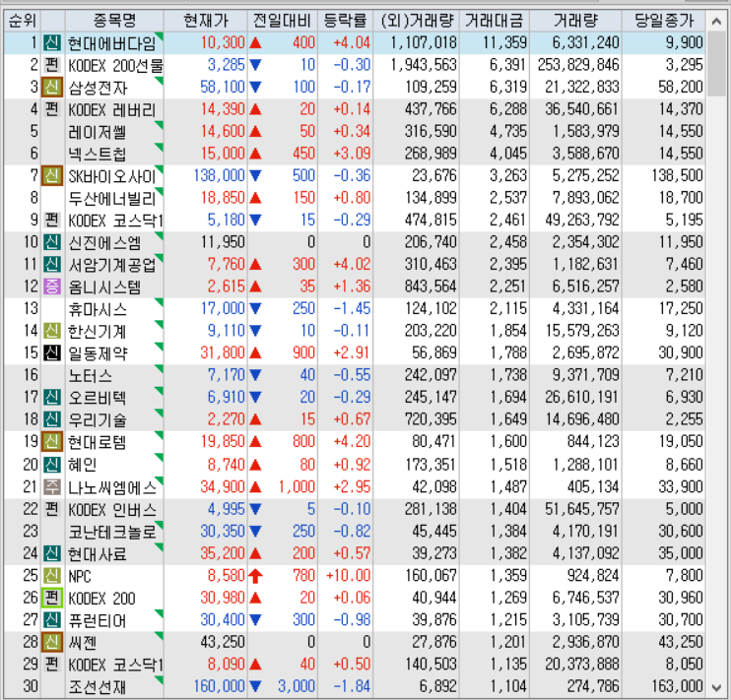Viewport: 731px width, 700px height.
Task: Sort by the 현재가 column header
Action: coord(206,21)
